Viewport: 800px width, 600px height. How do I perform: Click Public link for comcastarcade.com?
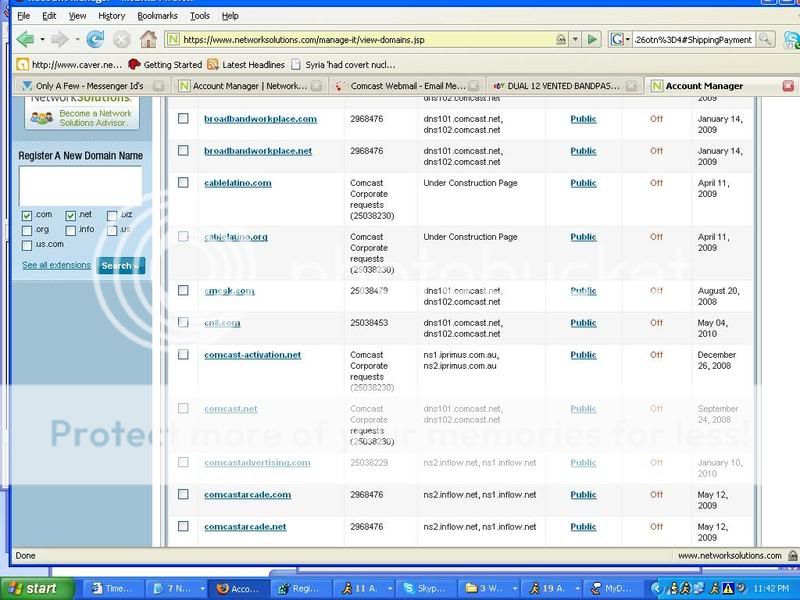tap(583, 494)
